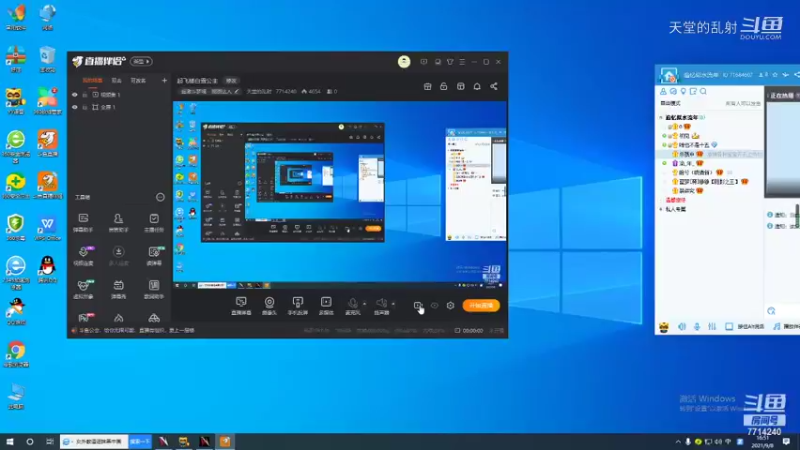The image size is (800, 450).
Task: Toggle visibility of first source in scene list
Action: (74, 94)
